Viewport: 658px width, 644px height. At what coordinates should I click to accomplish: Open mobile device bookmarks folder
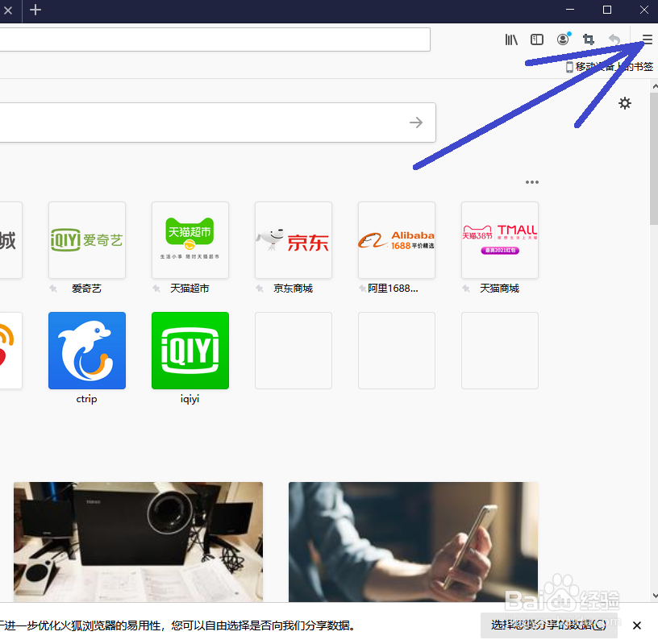click(610, 67)
